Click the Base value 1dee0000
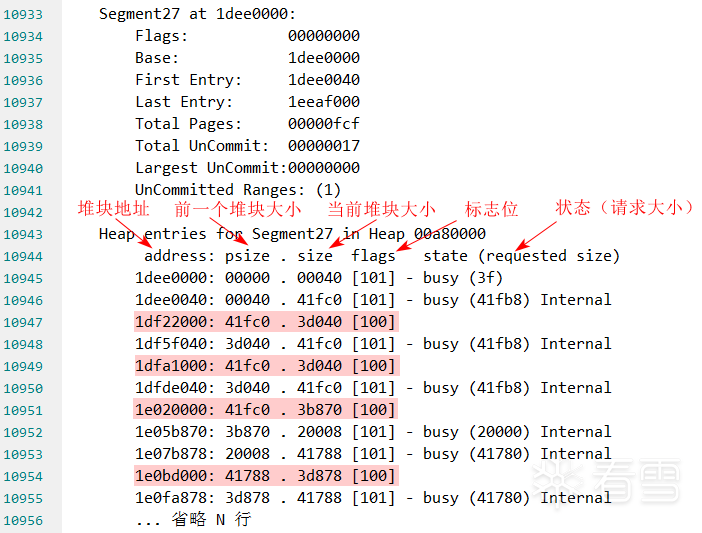This screenshot has height=533, width=702. click(324, 58)
